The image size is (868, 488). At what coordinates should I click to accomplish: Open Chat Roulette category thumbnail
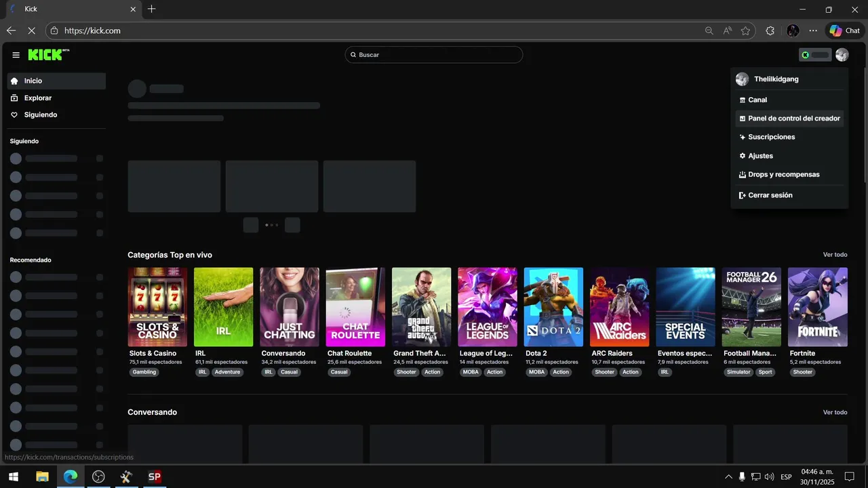pyautogui.click(x=355, y=307)
